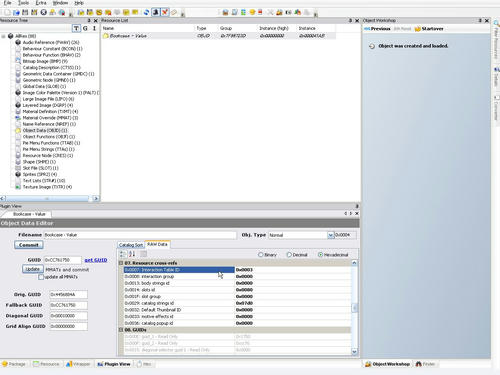Viewport: 500px width, 375px height.
Task: Click the eraser-shaped toolbar icon
Action: 174,12
